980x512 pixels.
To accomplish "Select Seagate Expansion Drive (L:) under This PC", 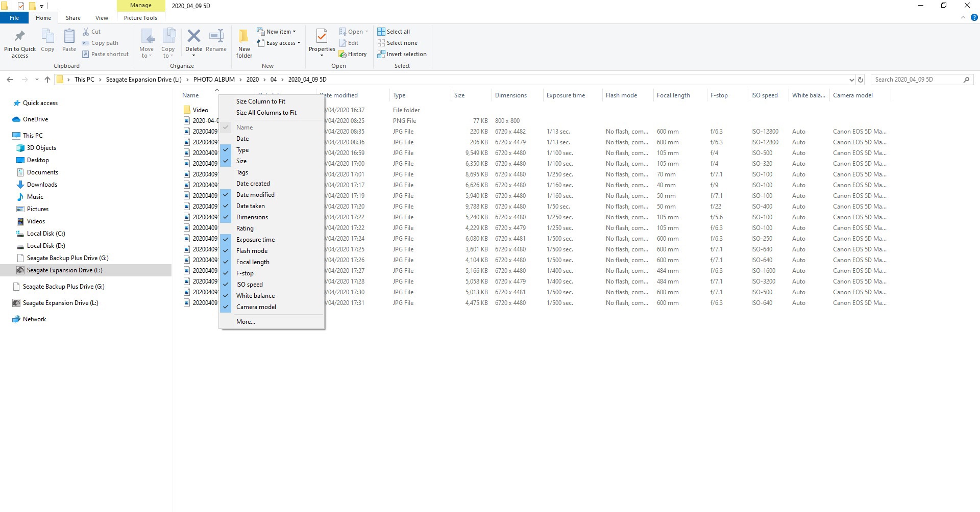I will [64, 270].
